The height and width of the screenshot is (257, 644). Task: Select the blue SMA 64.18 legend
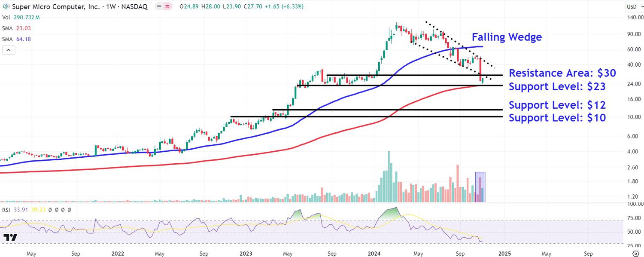tap(17, 39)
